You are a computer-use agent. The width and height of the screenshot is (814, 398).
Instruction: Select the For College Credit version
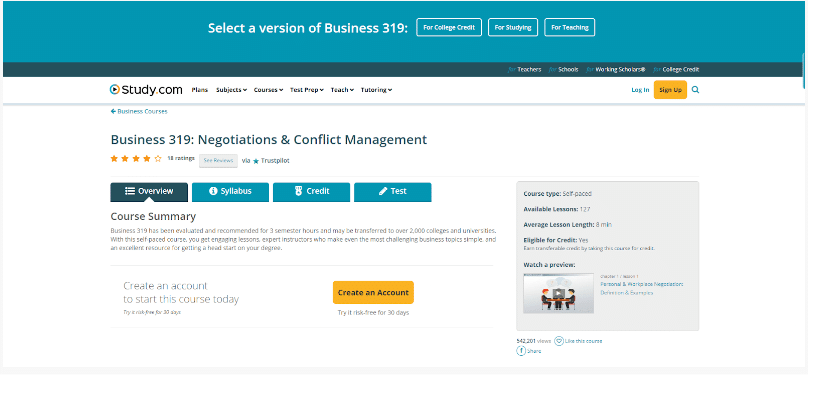449,28
